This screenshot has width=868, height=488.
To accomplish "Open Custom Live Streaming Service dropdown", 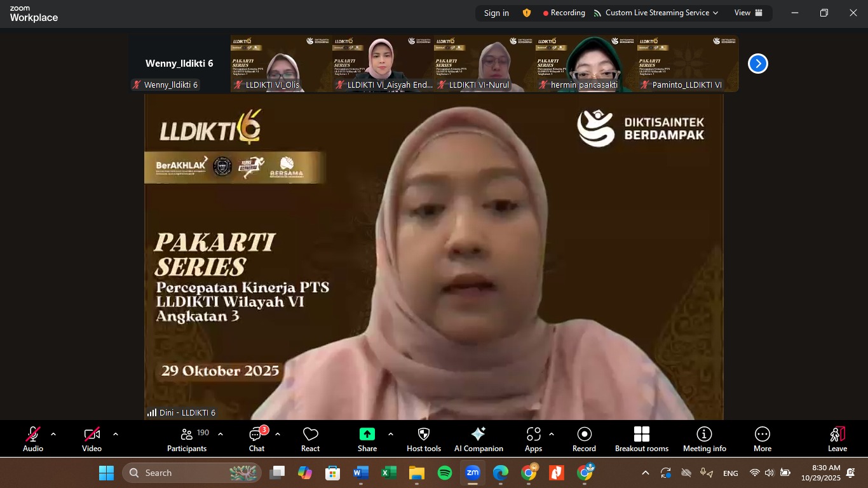I will [656, 13].
